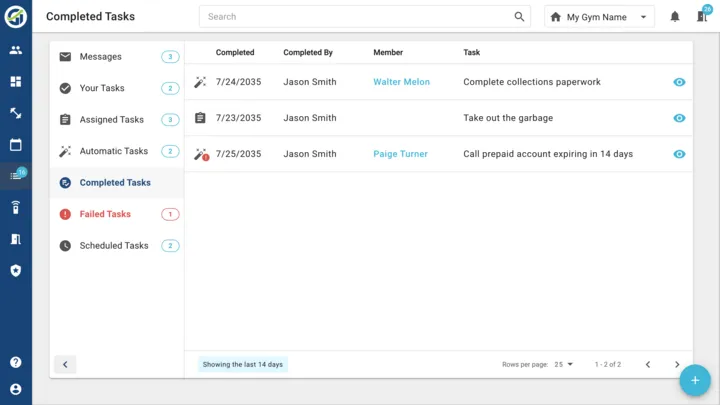Open Automatic Tasks section
Screen dimensions: 720x405
click(x=117, y=151)
